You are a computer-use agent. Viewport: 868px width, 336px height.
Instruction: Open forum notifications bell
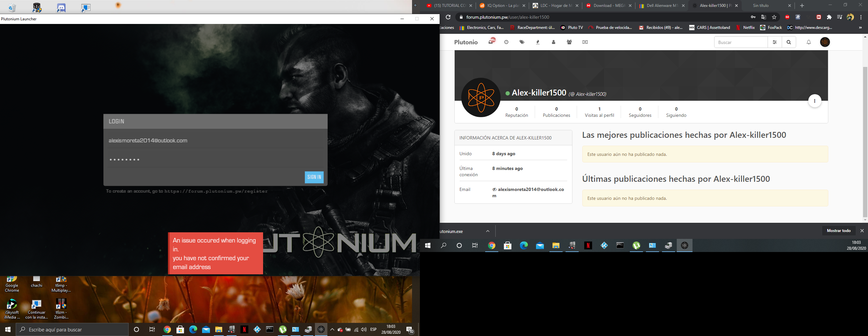pos(809,42)
